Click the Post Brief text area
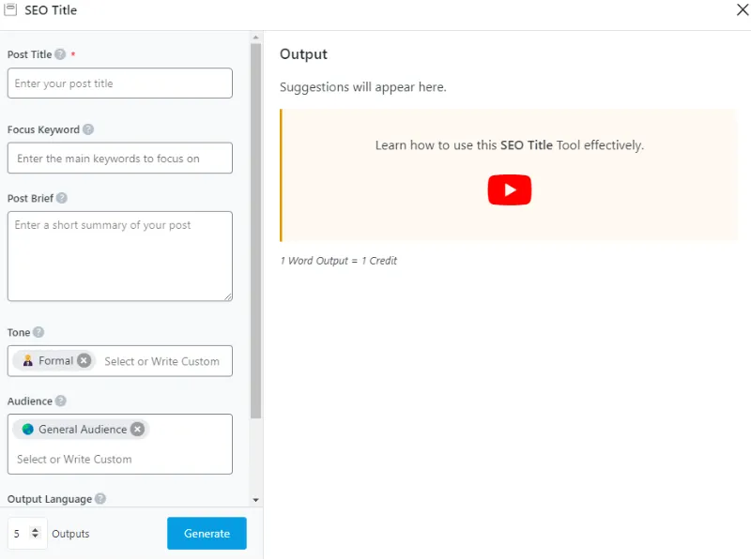This screenshot has height=560, width=751. (x=119, y=255)
